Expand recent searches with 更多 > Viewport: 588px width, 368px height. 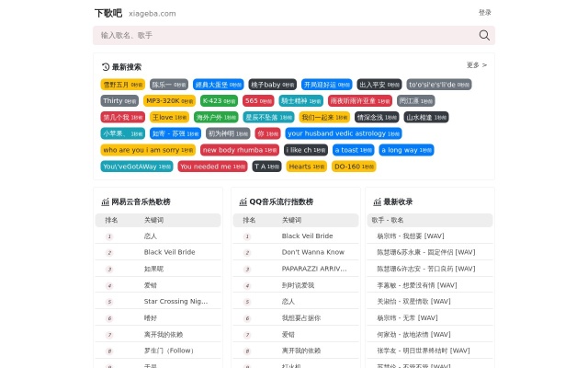coord(476,65)
